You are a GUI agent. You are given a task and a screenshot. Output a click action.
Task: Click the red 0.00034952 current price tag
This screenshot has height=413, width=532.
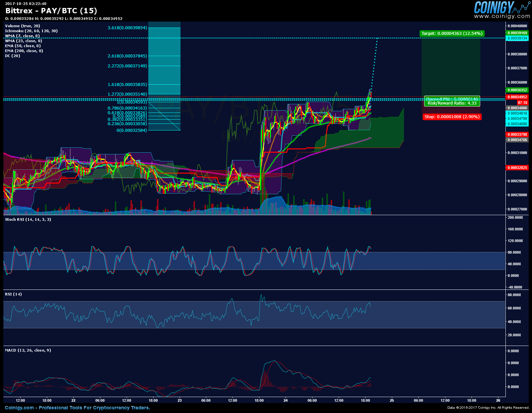point(516,97)
